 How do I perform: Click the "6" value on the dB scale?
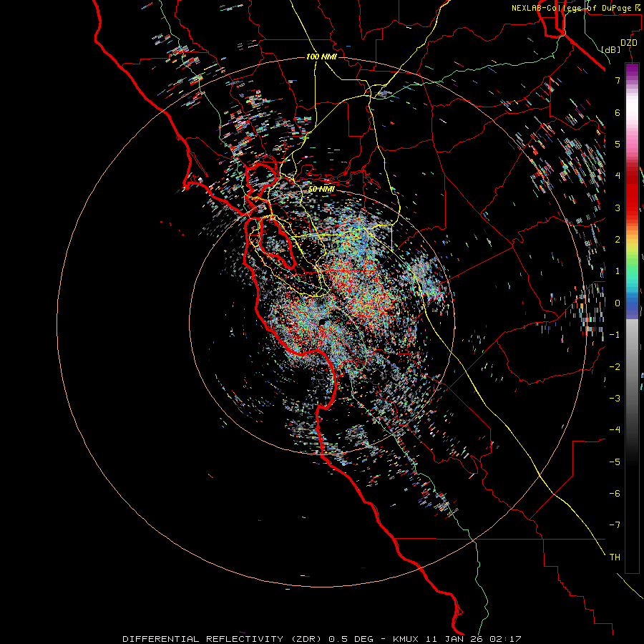(x=618, y=112)
